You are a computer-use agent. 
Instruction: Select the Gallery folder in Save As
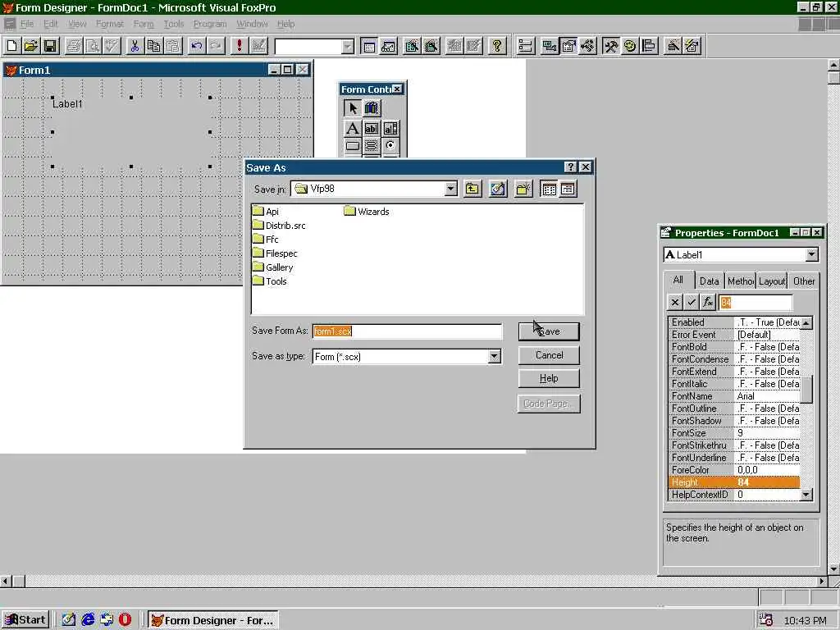[272, 267]
